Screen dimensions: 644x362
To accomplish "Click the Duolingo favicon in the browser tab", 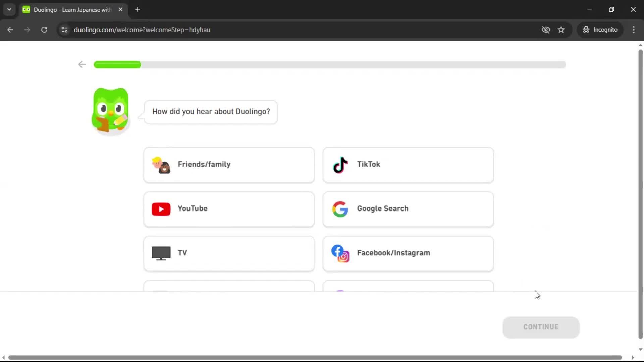I will 26,9.
